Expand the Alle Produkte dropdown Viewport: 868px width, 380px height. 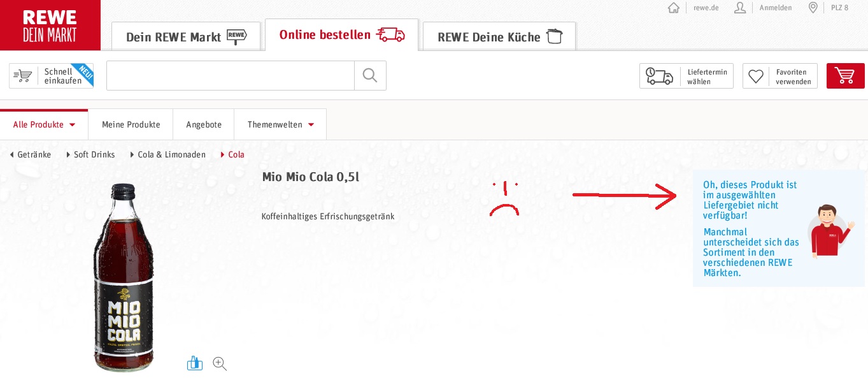44,124
